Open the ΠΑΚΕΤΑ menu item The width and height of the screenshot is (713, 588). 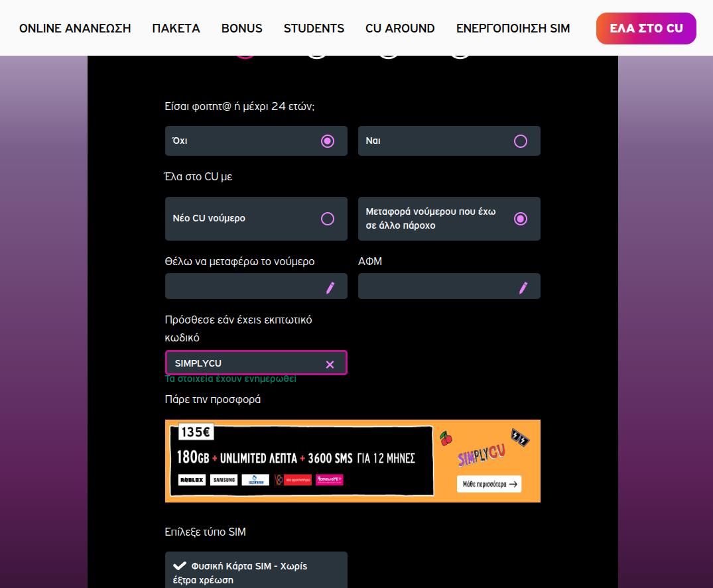pos(176,29)
